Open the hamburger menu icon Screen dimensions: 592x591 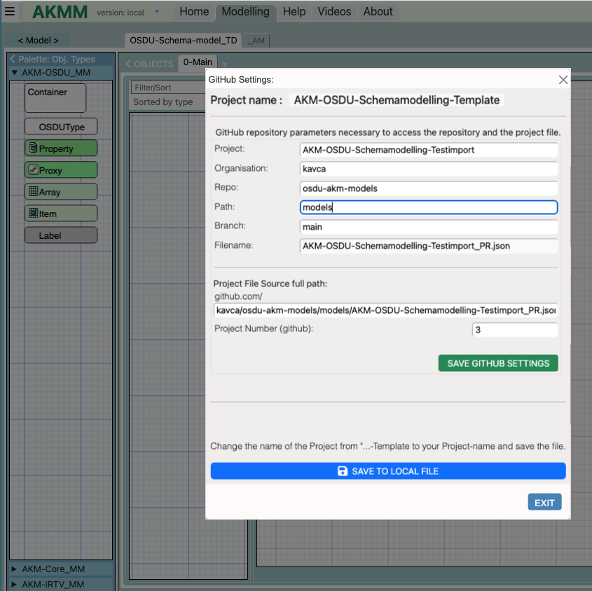click(10, 11)
